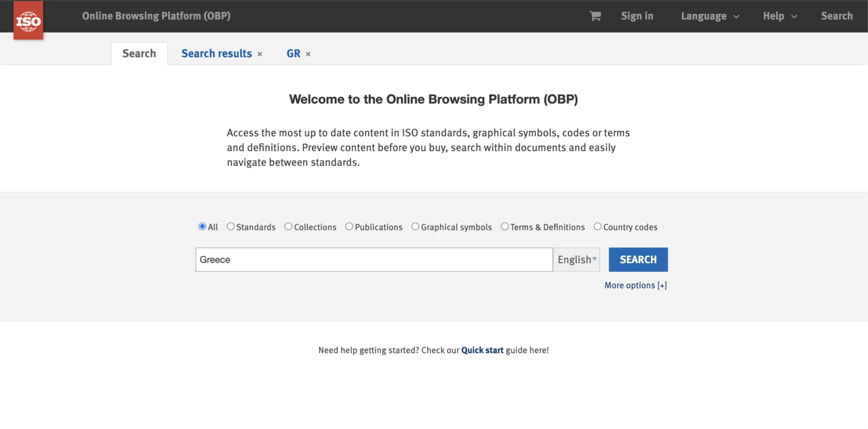Open the English language selector

[577, 260]
